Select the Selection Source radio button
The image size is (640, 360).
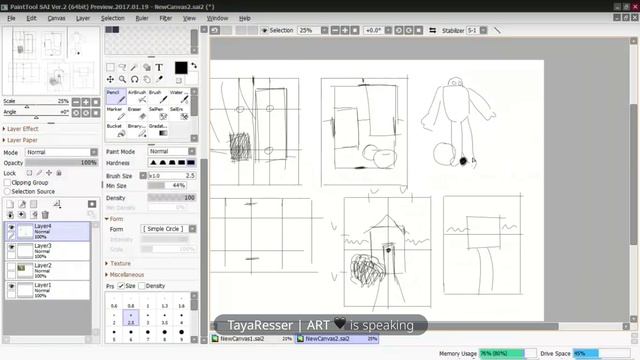point(7,191)
